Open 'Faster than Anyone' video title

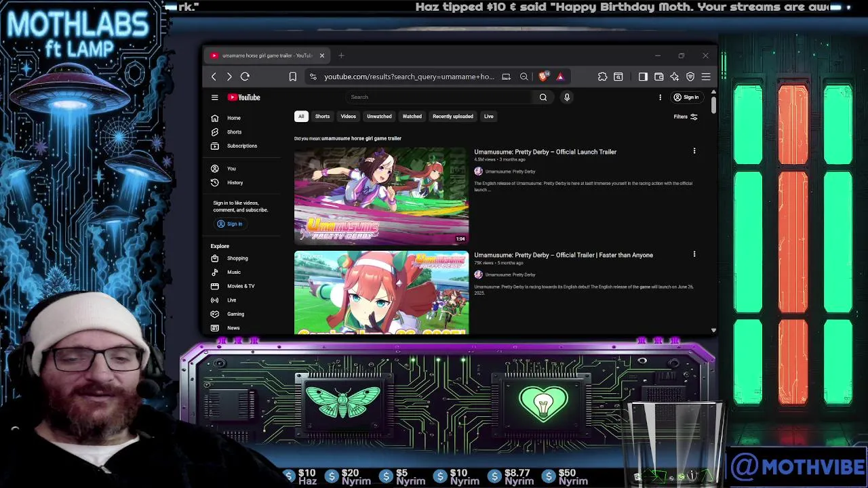pos(564,255)
